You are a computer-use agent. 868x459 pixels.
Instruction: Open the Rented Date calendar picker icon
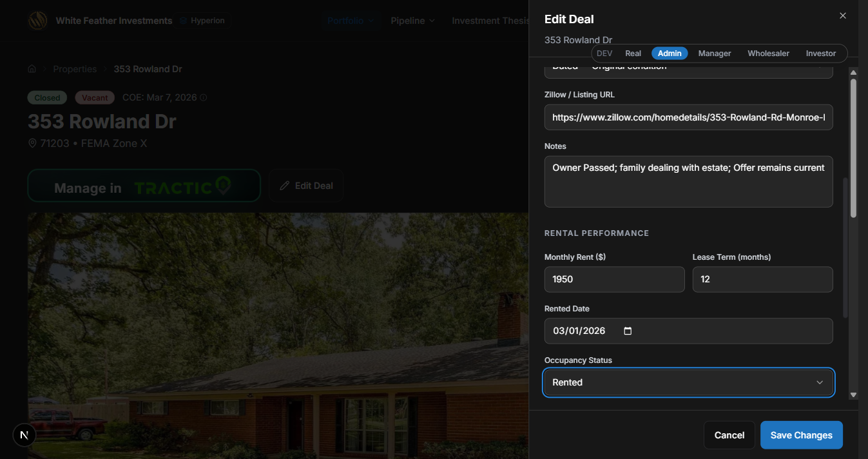click(x=628, y=331)
